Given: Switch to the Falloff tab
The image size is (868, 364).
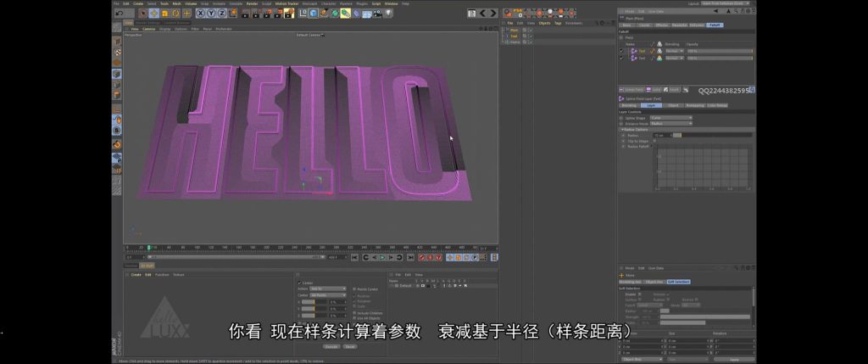Looking at the screenshot, I should pos(715,25).
